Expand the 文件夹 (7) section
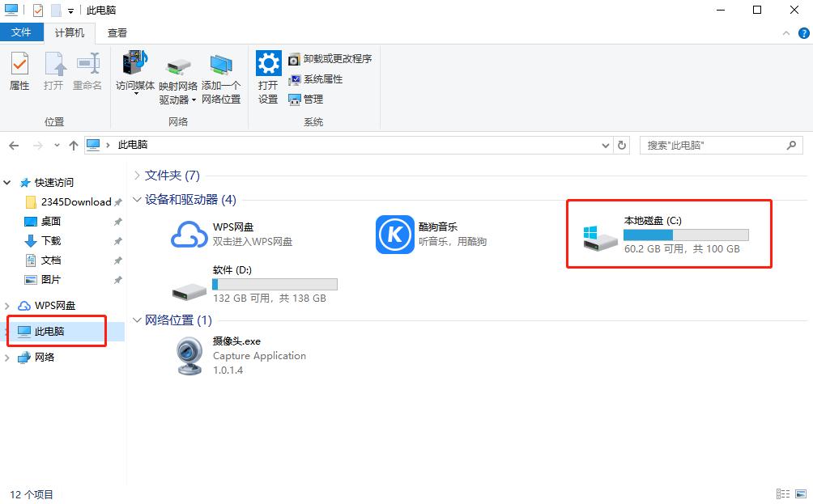 click(136, 175)
